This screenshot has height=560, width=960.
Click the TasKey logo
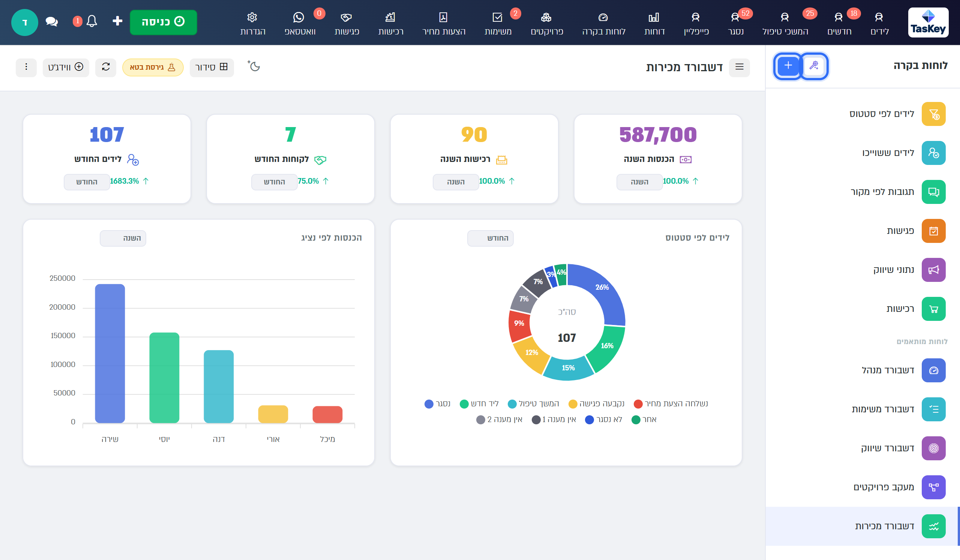[x=928, y=22]
